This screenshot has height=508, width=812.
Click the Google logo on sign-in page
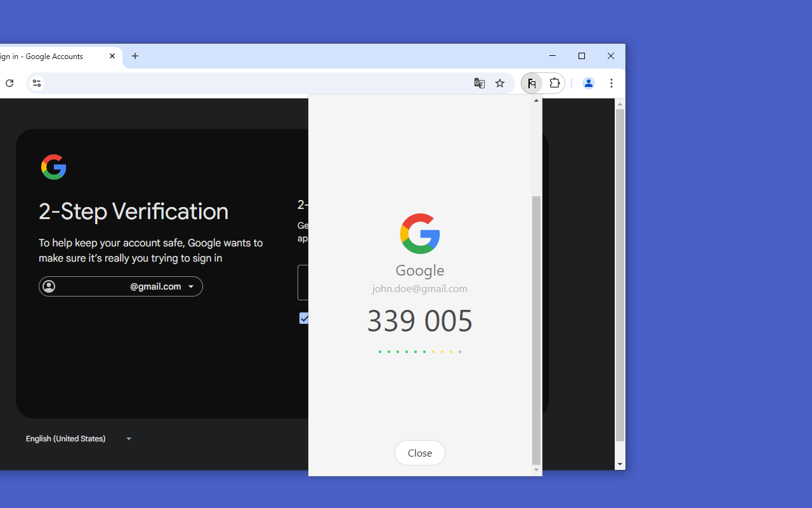click(x=53, y=167)
